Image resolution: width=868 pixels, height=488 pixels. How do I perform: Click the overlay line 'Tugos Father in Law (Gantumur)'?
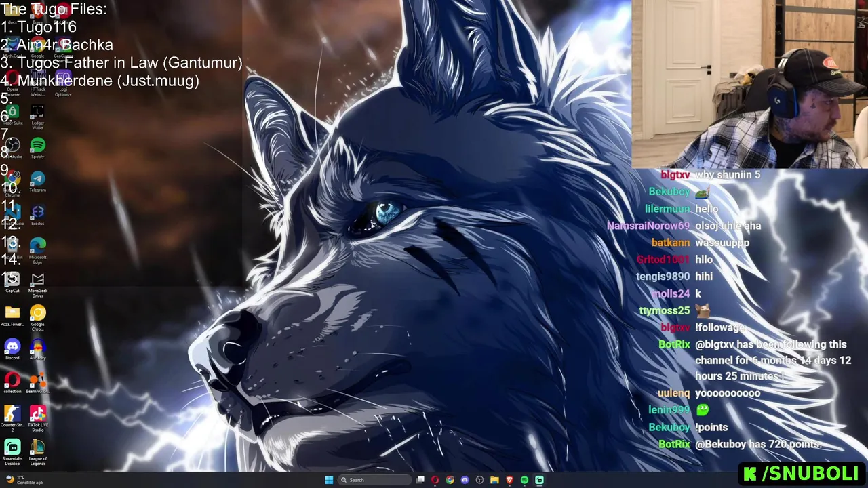pos(130,62)
